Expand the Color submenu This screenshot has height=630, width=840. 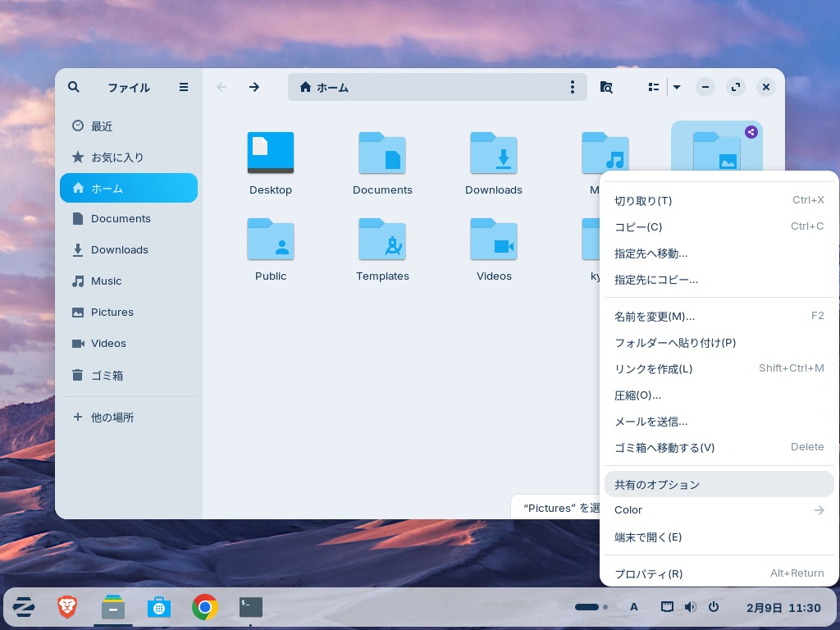pos(719,510)
